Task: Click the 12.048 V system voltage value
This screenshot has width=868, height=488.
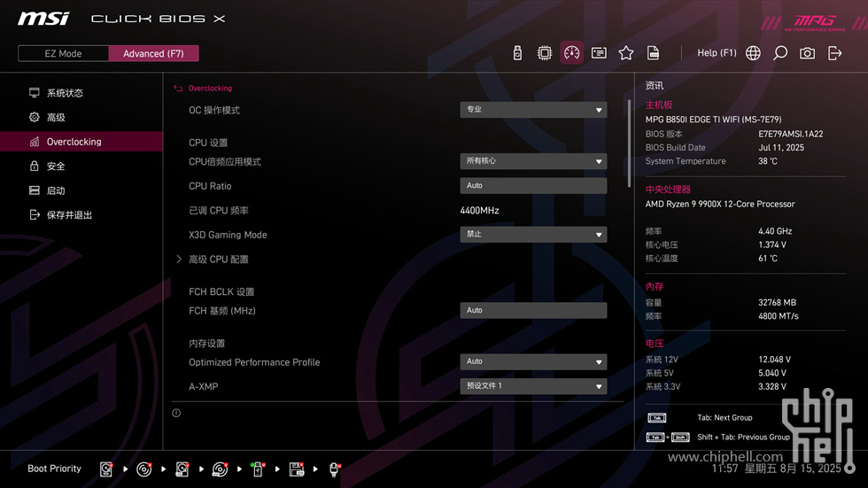Action: pos(774,360)
